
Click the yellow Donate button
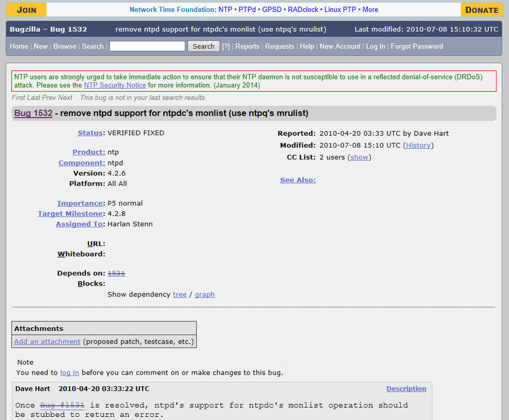(x=482, y=10)
